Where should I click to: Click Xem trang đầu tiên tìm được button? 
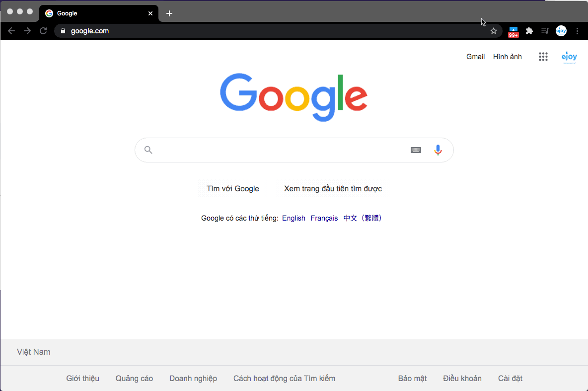pyautogui.click(x=333, y=188)
